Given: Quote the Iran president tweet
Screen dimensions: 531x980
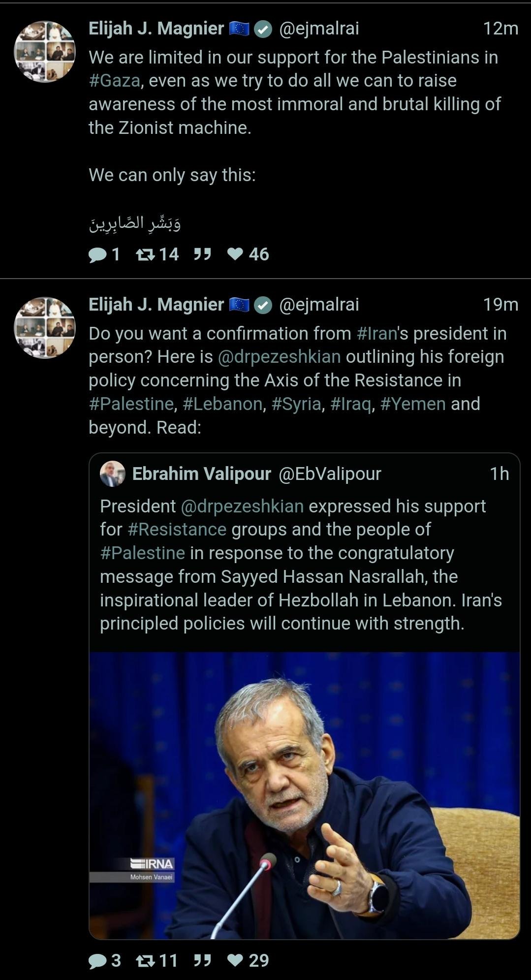Looking at the screenshot, I should [202, 961].
